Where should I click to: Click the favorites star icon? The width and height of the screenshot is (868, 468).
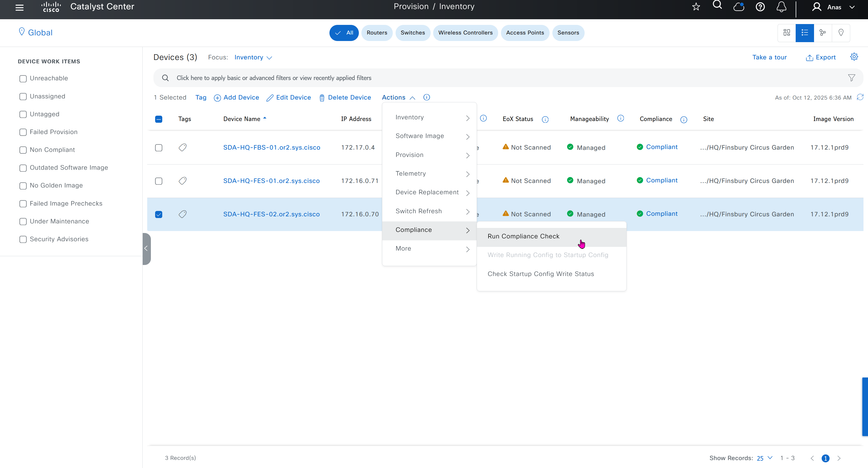pos(696,7)
